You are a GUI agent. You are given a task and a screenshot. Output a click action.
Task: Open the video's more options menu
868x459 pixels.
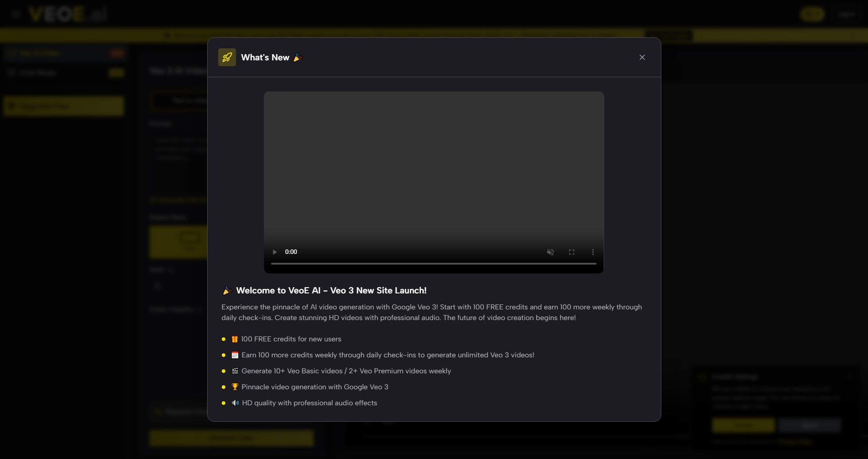pyautogui.click(x=593, y=252)
